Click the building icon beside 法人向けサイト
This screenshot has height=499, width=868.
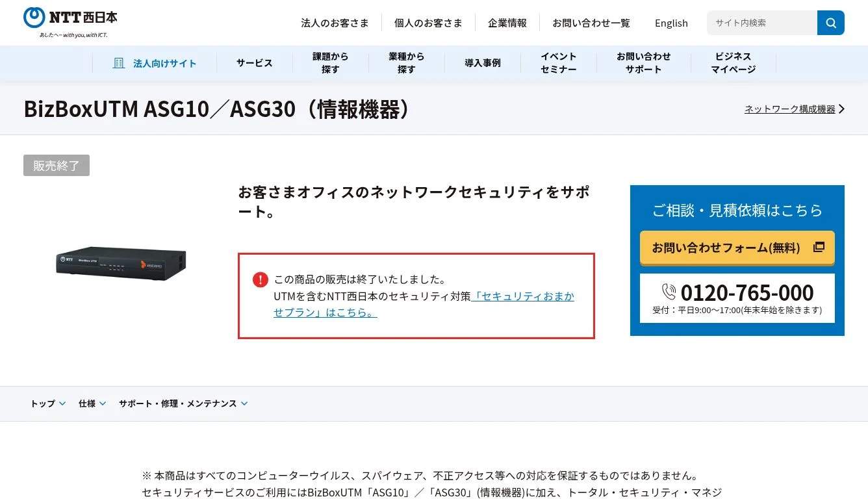tap(119, 63)
